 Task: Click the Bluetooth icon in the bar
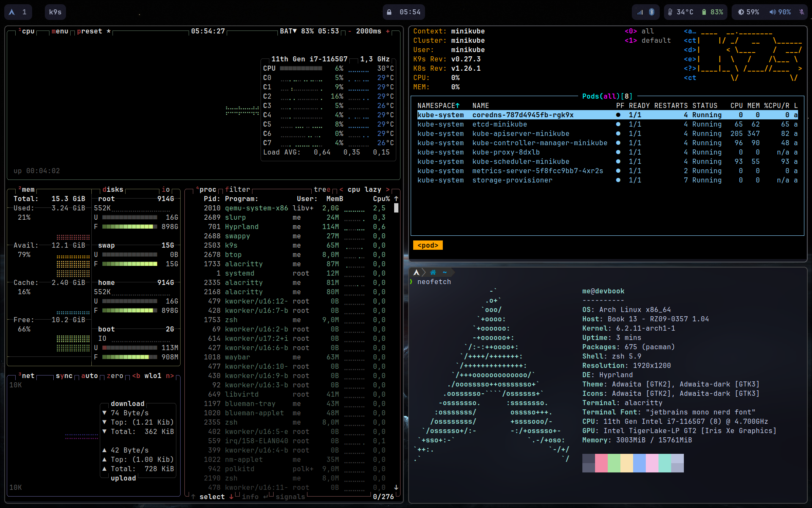point(652,12)
